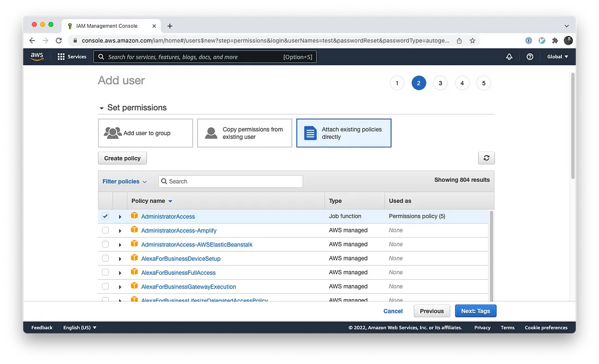Check the AdministratorAccess-Amplify checkbox

pos(106,230)
